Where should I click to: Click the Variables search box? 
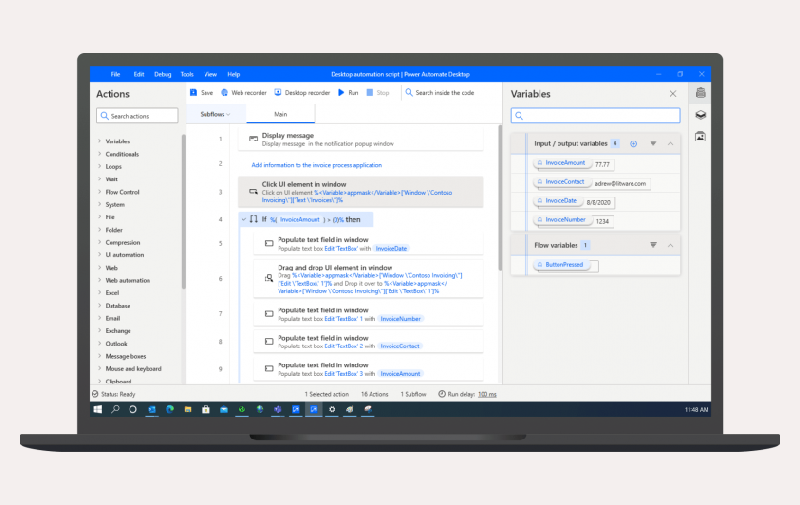(595, 115)
